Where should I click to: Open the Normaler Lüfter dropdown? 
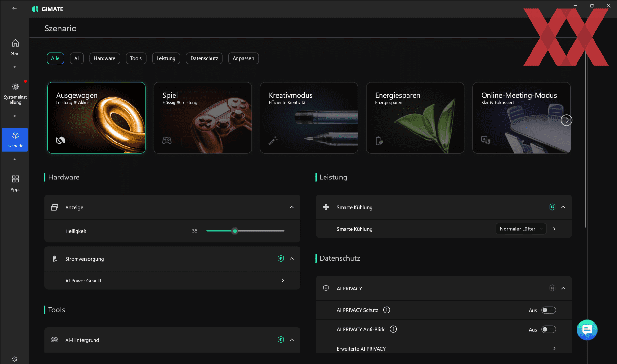click(521, 229)
